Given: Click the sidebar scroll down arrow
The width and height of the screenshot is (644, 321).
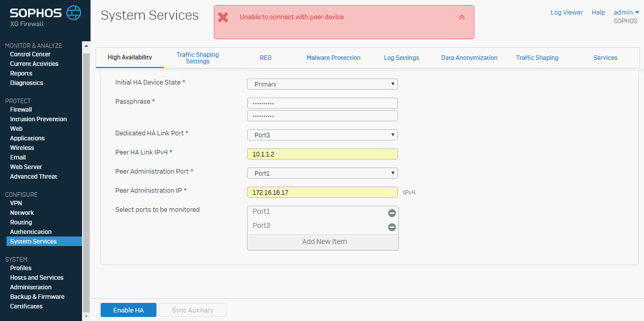Looking at the screenshot, I should (x=86, y=316).
